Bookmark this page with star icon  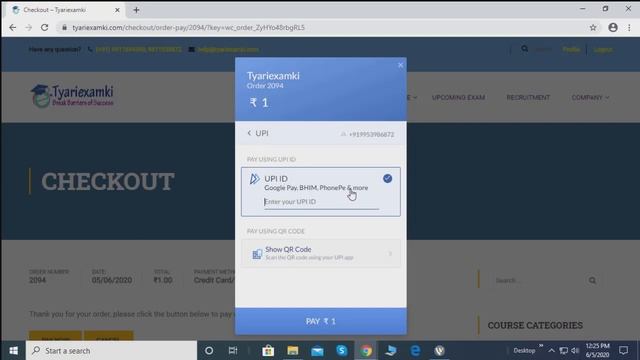point(593,27)
